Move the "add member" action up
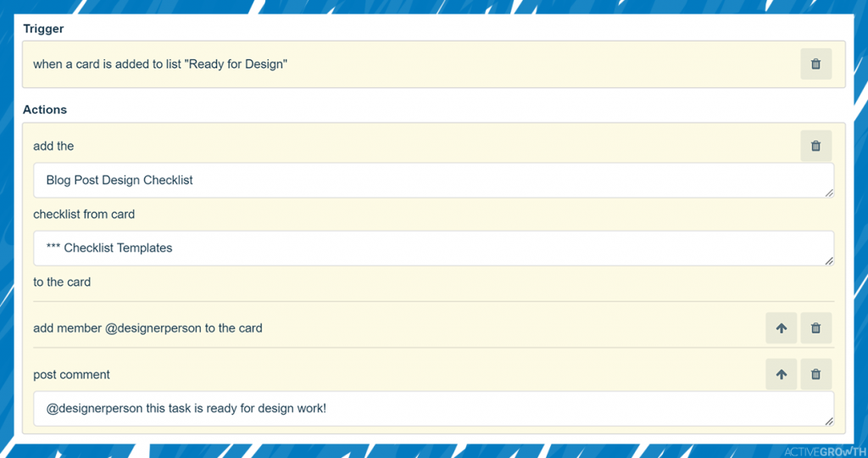Image resolution: width=868 pixels, height=458 pixels. 781,328
